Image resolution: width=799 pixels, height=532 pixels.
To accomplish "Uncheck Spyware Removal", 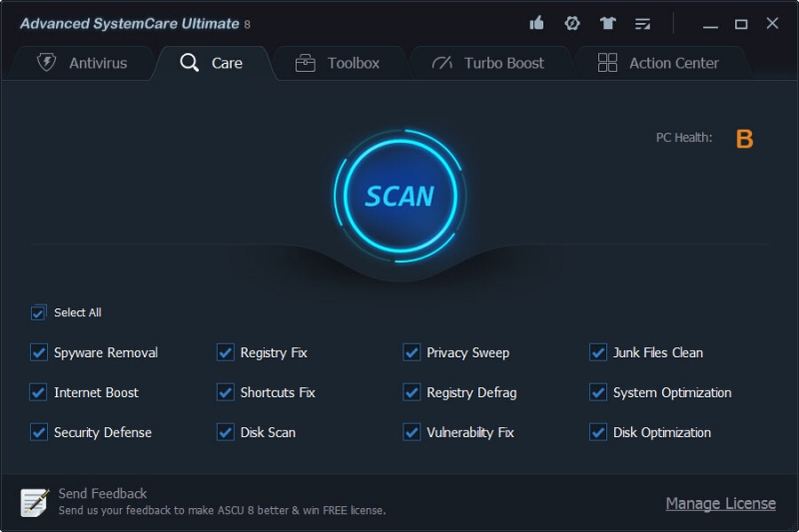I will pos(39,352).
